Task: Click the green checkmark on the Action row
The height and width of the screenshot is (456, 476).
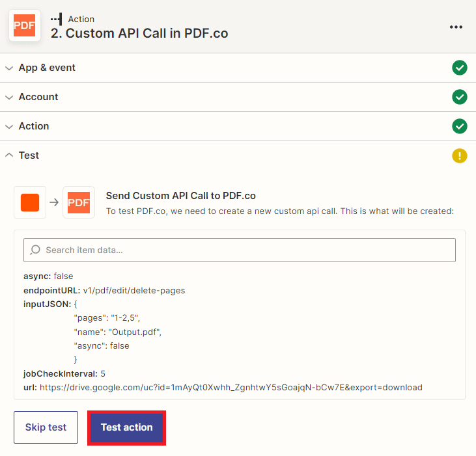Action: (x=460, y=126)
